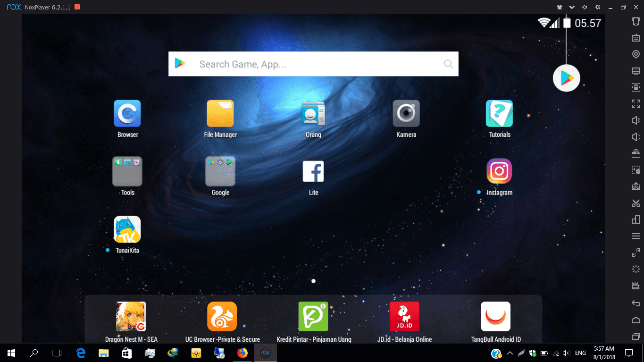
Task: Open the video recorder tool
Action: pos(636,286)
